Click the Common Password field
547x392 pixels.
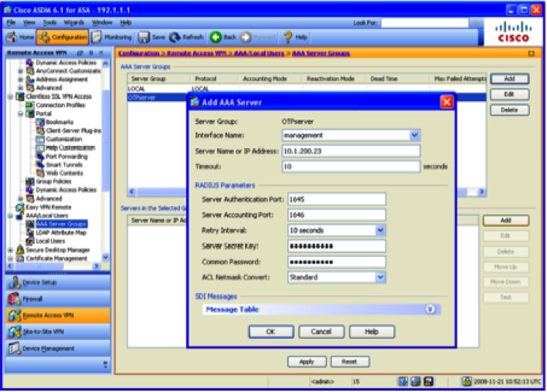[x=337, y=262]
